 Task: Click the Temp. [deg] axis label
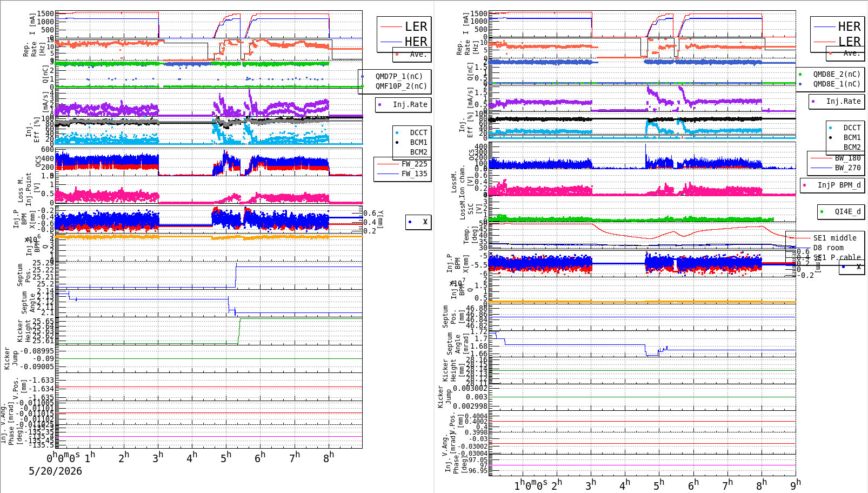[471, 235]
